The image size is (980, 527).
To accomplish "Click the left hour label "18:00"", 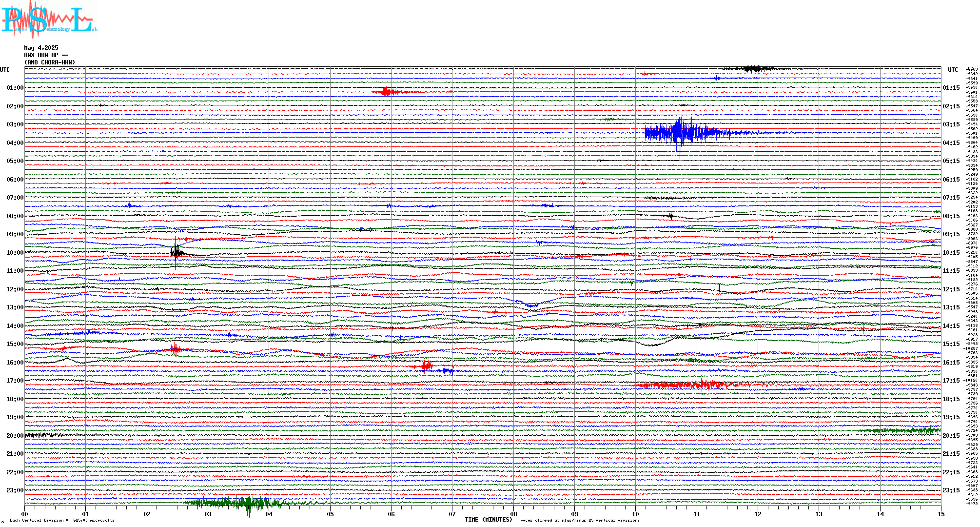I will [15, 399].
